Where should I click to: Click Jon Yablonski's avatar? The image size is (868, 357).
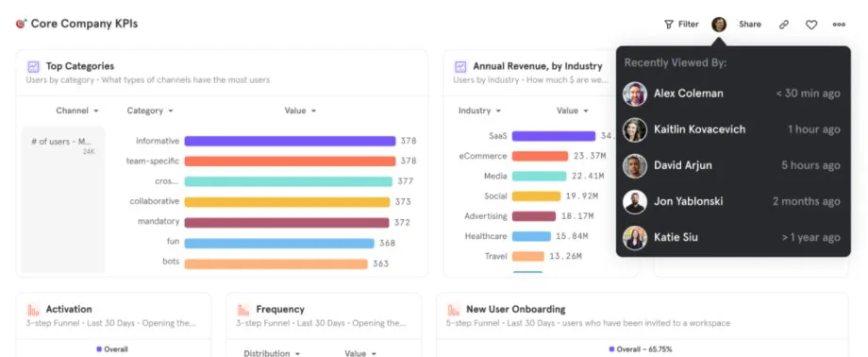(634, 202)
